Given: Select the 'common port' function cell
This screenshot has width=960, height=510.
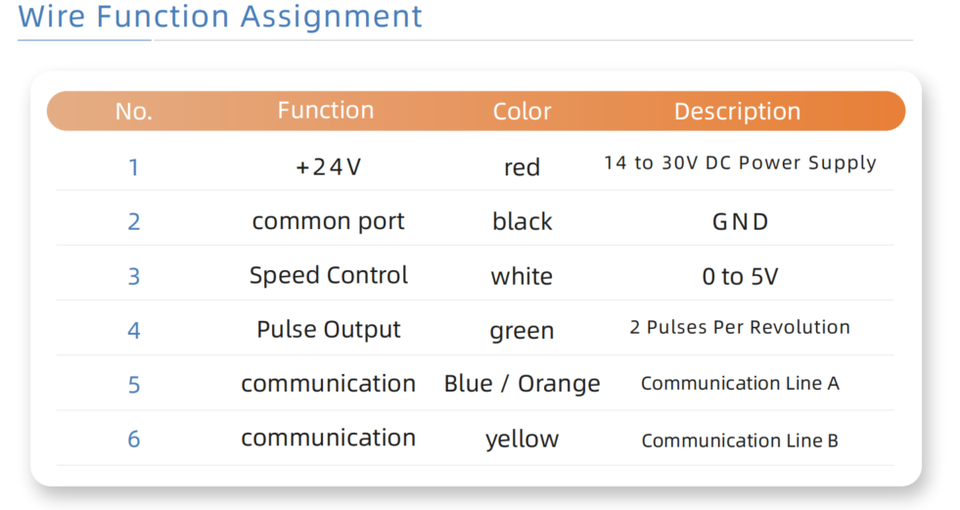Looking at the screenshot, I should point(328,221).
